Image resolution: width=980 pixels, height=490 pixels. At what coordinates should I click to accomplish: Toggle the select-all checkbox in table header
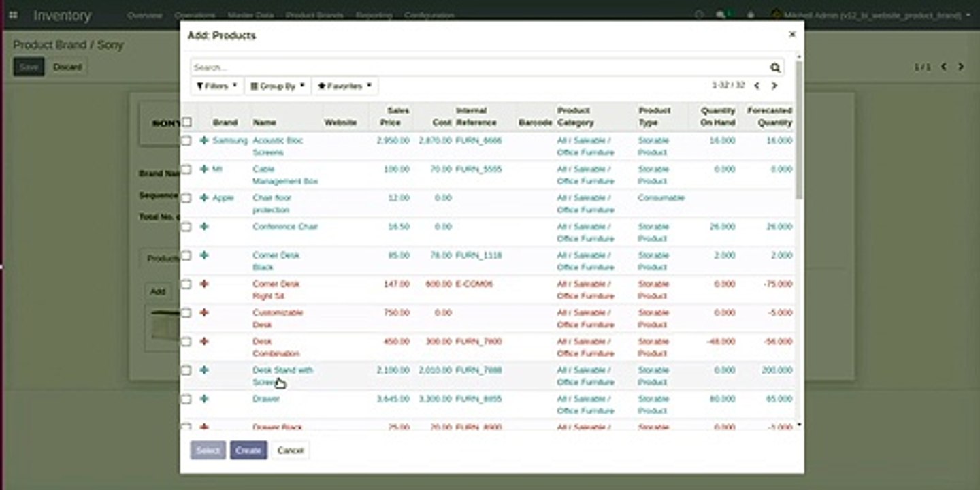point(186,122)
